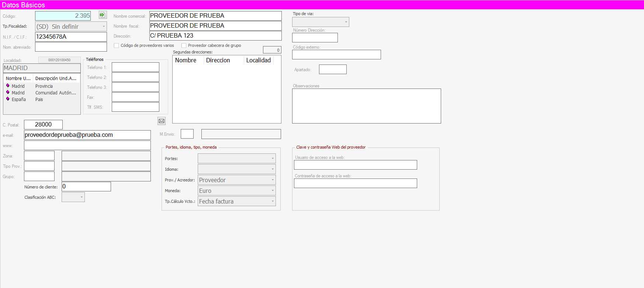Open the Tp.Fiscalidad dropdown
Viewport: 644px width, 288px height.
pos(104,27)
